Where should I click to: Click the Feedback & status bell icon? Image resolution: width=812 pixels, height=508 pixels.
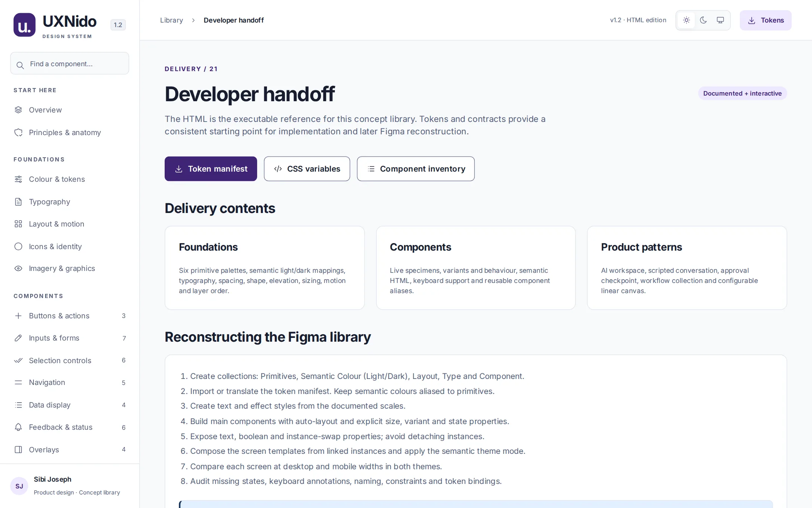coord(18,427)
